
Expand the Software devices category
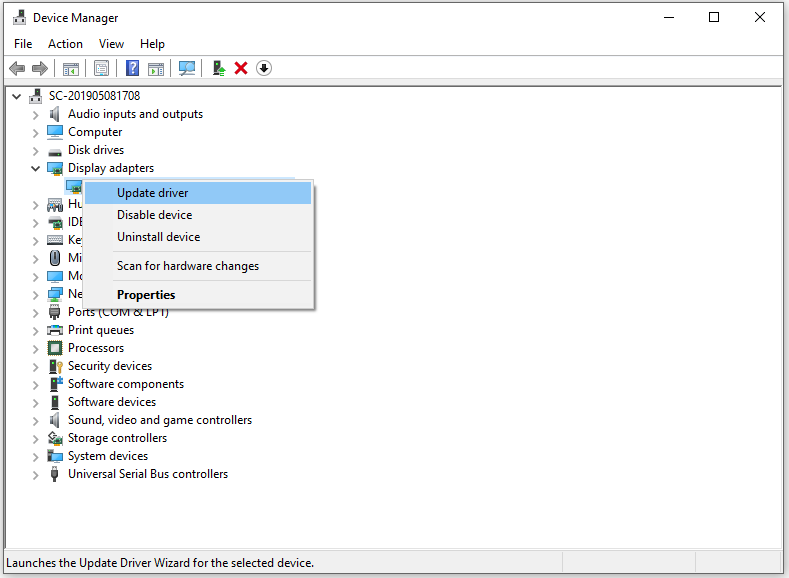click(35, 403)
